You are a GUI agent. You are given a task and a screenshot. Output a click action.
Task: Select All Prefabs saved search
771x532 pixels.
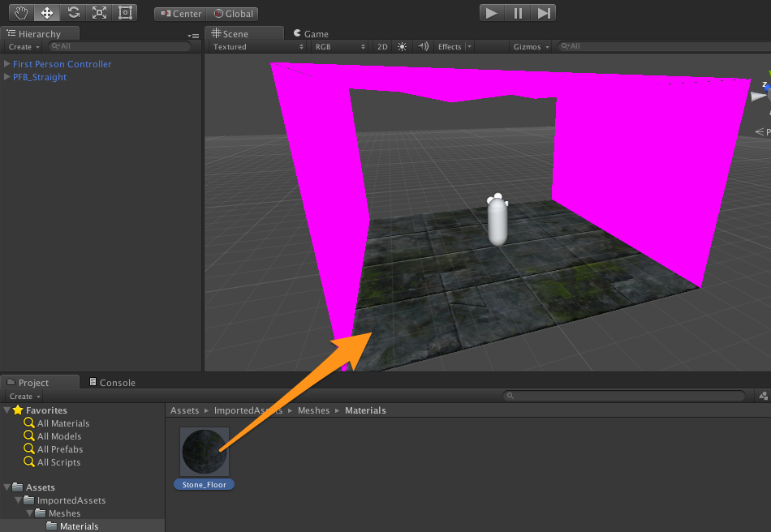click(x=54, y=449)
